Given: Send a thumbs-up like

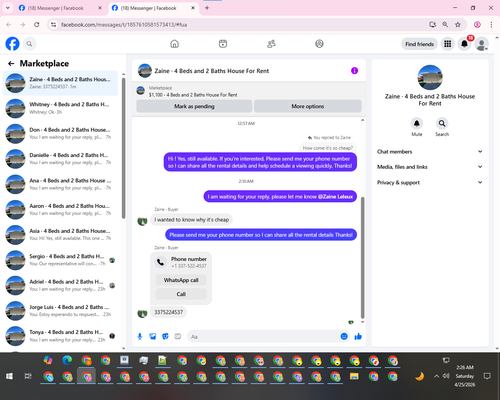Looking at the screenshot, I should coord(358,337).
